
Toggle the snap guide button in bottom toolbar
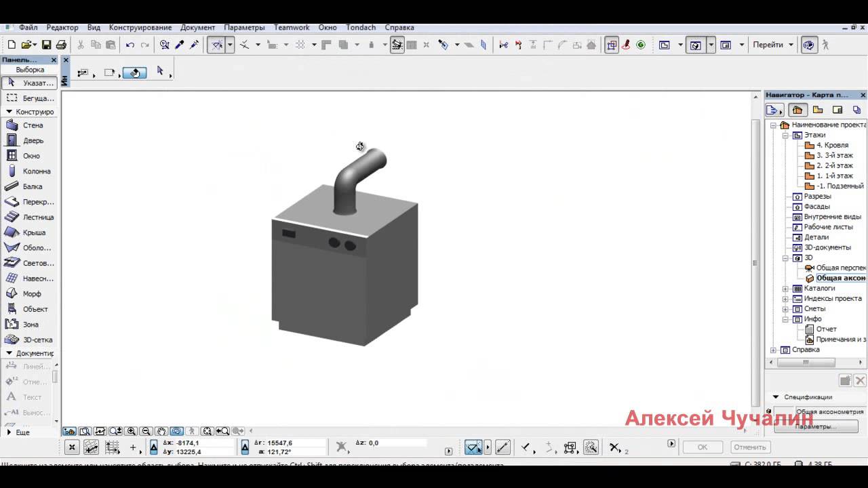click(473, 447)
